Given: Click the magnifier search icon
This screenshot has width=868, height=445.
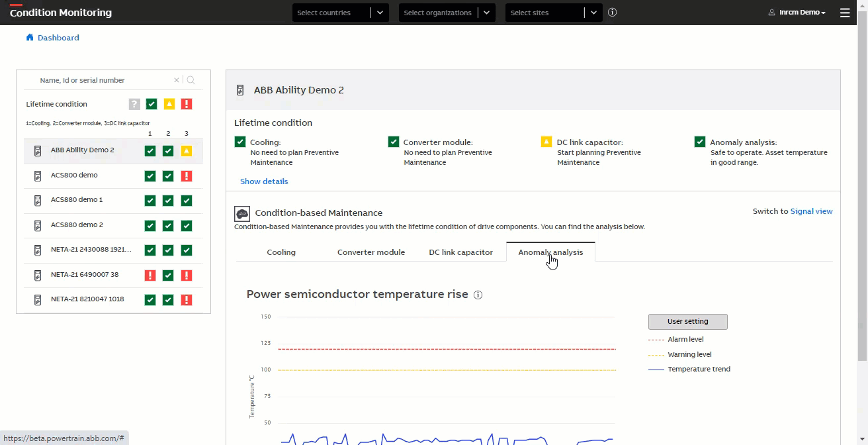Looking at the screenshot, I should coord(191,80).
